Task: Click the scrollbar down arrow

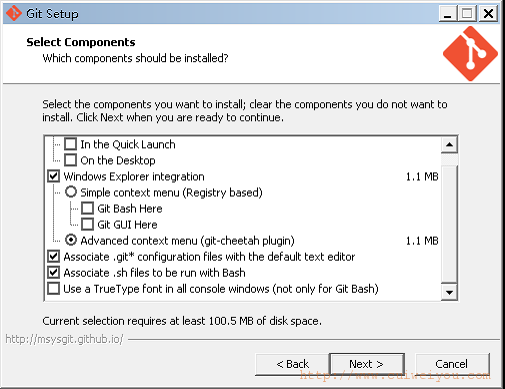Action: [449, 292]
